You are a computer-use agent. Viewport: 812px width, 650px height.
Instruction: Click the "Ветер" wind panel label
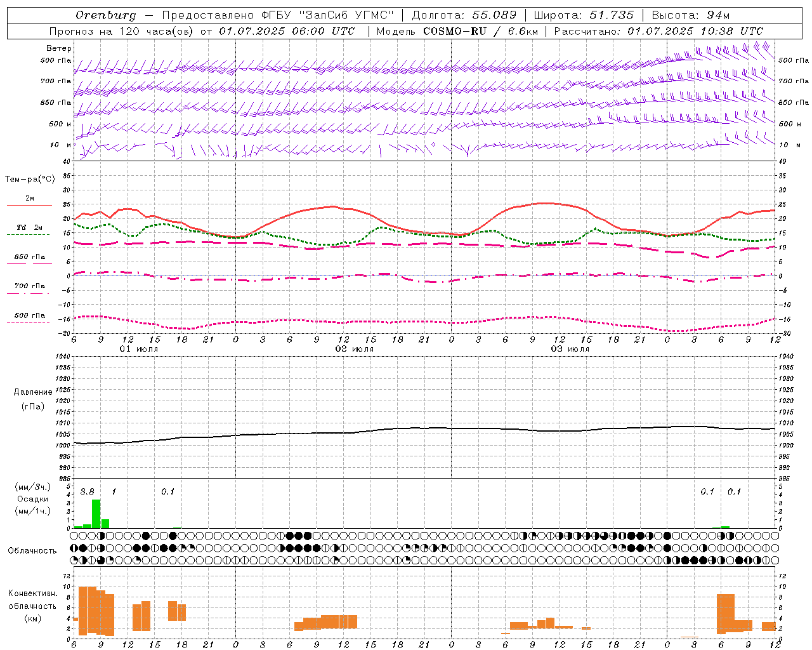click(x=59, y=48)
